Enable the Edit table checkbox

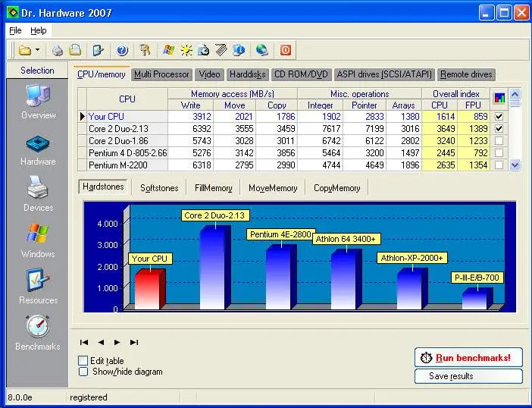[x=83, y=361]
